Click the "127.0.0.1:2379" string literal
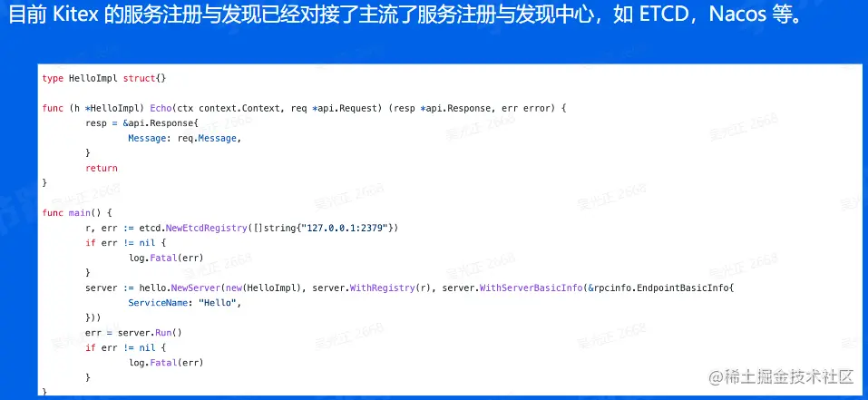Viewport: 868px width, 400px height. pos(346,228)
